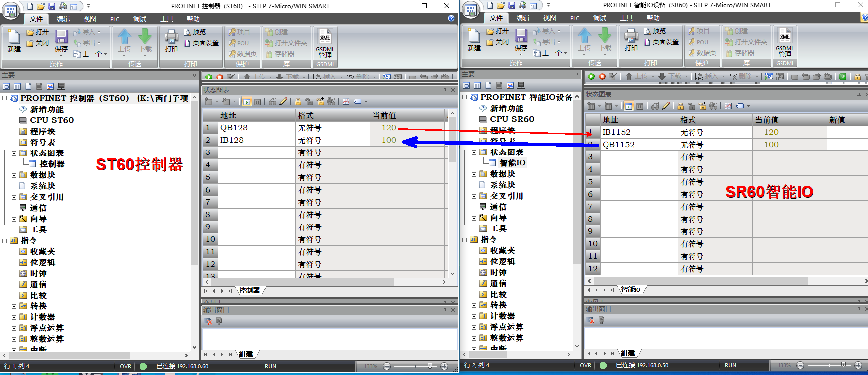Viewport: 868px width, 375px height.
Task: Toggle the pin on SR60 输出窗口 panel
Action: coord(859,309)
